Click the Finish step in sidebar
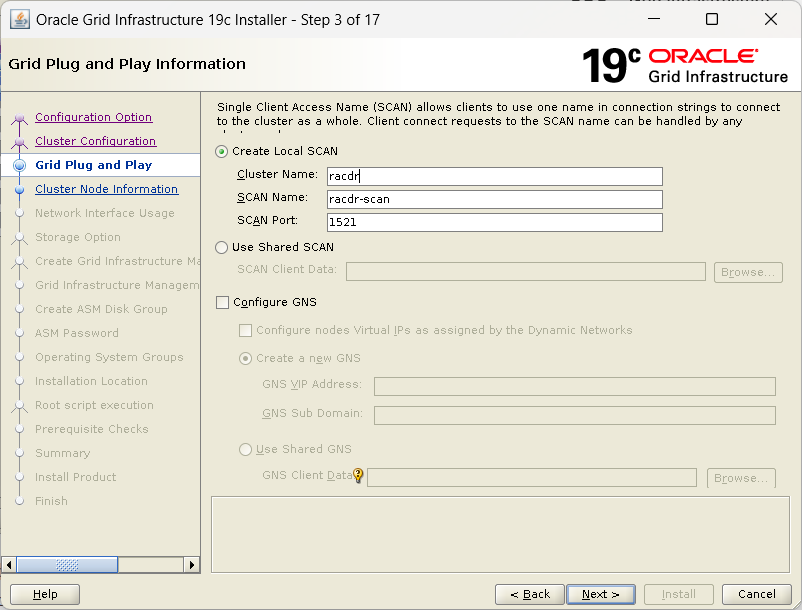This screenshot has width=802, height=610. [x=51, y=502]
